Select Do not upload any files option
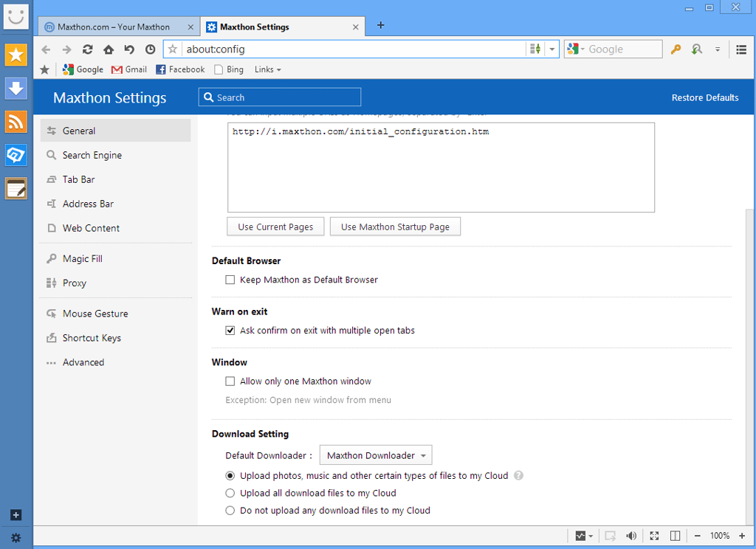 (230, 511)
